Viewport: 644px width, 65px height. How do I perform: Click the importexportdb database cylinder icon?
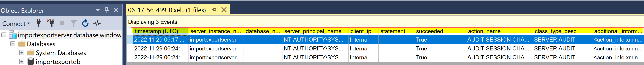tap(31, 61)
